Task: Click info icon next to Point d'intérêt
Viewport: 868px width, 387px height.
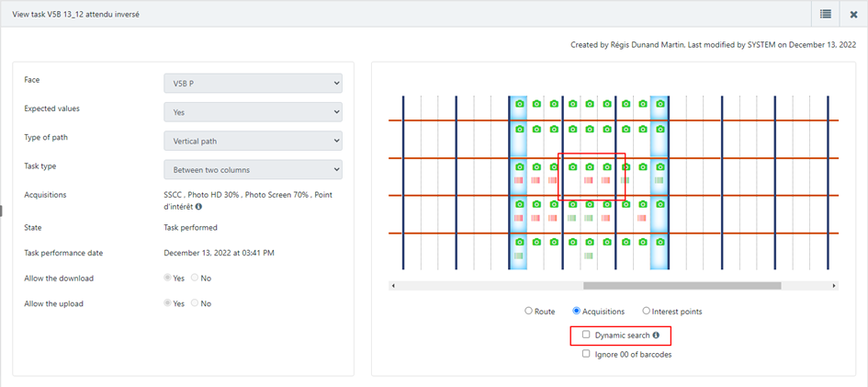Action: [198, 207]
